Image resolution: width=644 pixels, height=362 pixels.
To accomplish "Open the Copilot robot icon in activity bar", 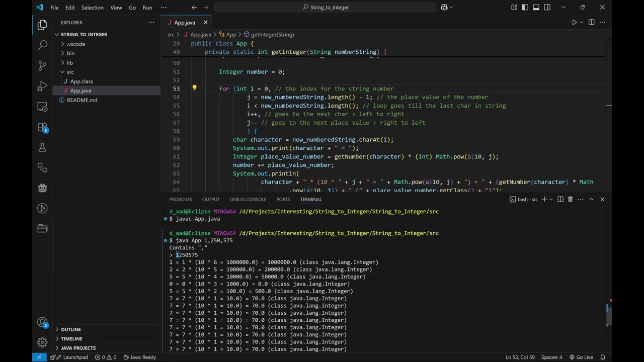I will coord(42,188).
